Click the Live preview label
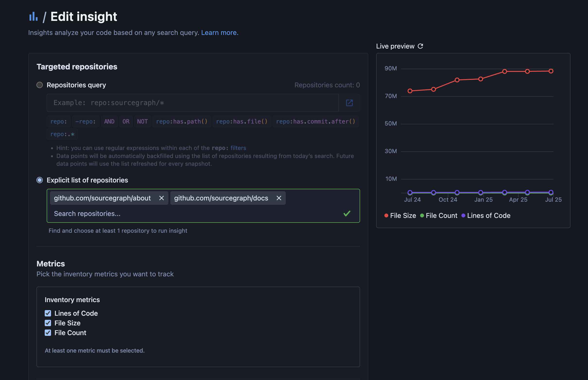Viewport: 588px width, 380px height. [395, 46]
